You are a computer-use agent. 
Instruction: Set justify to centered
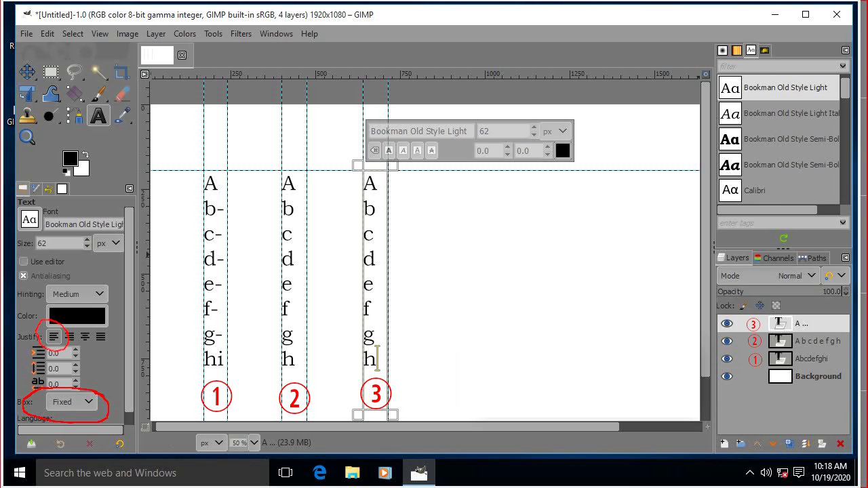click(x=85, y=336)
